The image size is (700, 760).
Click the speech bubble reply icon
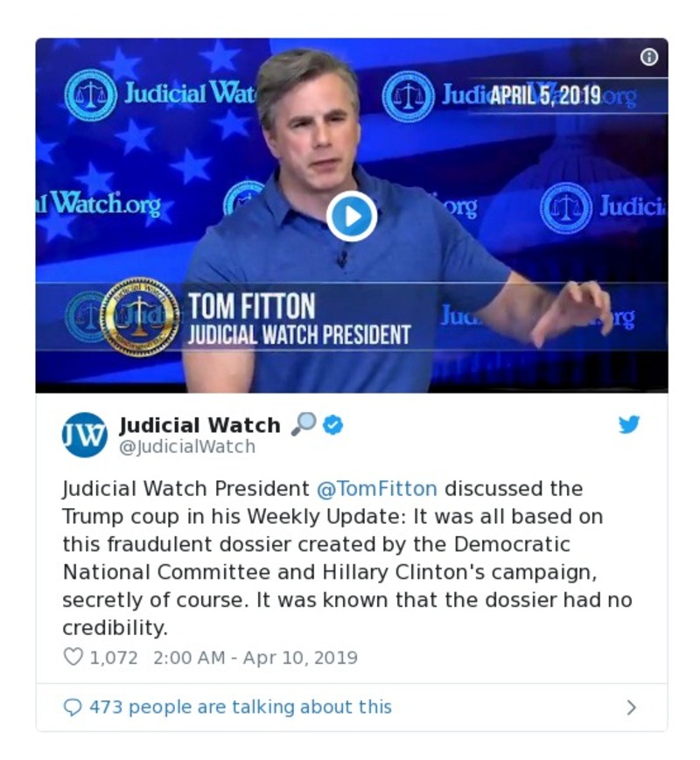tap(73, 707)
